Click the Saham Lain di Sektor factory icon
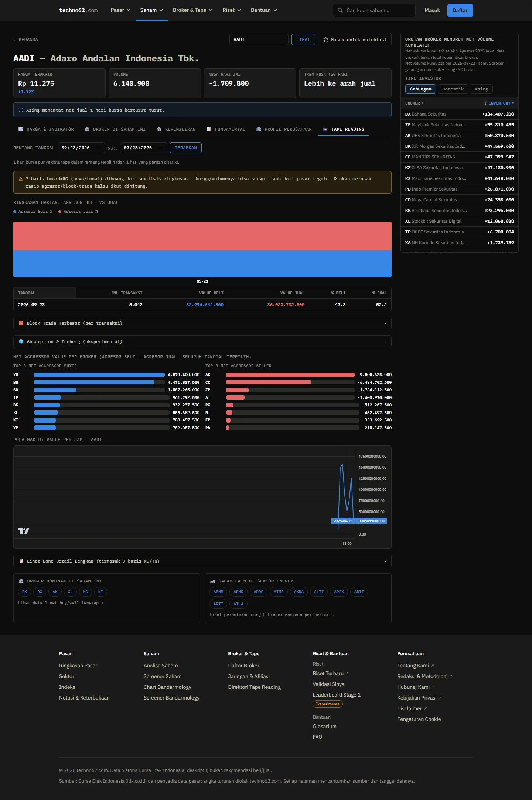 (x=212, y=581)
